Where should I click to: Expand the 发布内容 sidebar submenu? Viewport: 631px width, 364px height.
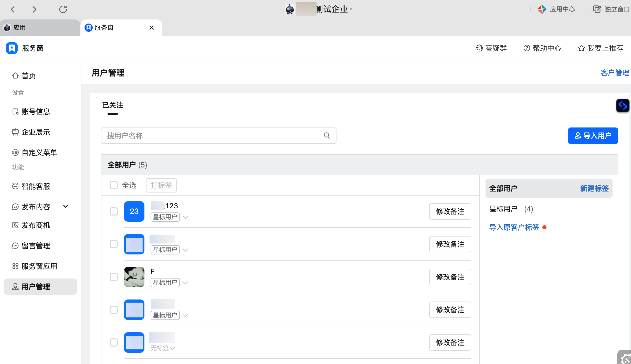click(x=66, y=207)
